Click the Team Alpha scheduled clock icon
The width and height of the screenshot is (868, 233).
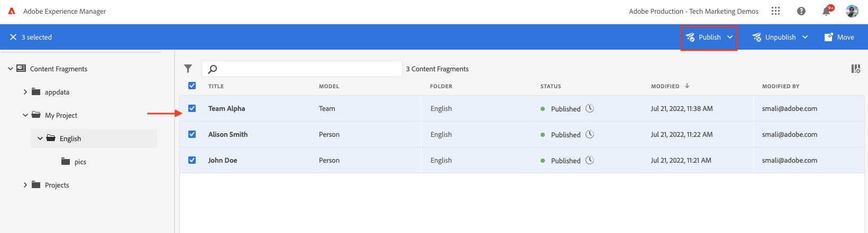(x=590, y=108)
